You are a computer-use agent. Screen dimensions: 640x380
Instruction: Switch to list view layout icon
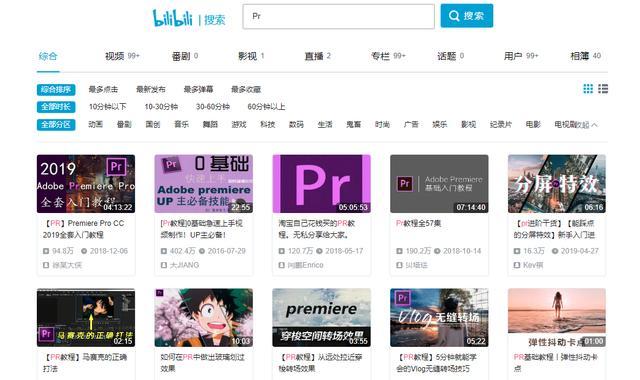point(603,89)
